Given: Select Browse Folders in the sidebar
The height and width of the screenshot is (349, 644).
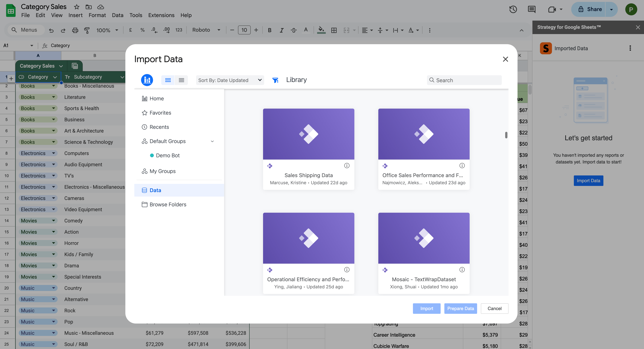Looking at the screenshot, I should pos(168,204).
